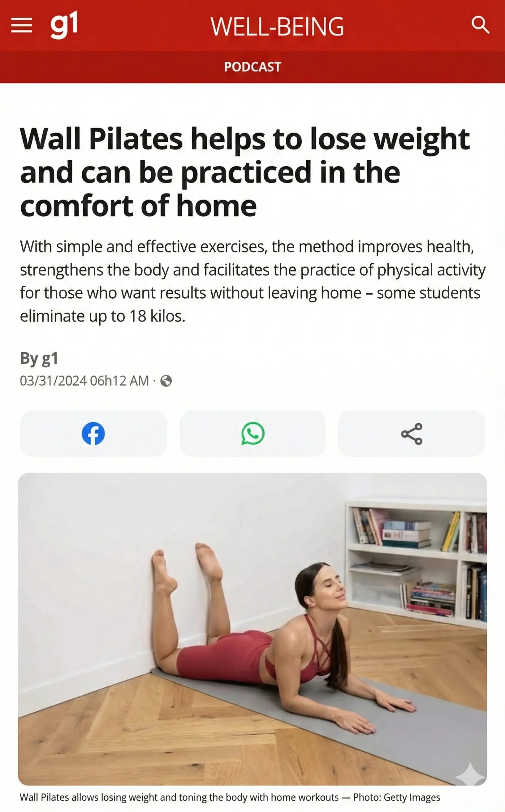Screen dimensions: 505x812
Task: Open the hamburger menu
Action: tap(22, 25)
